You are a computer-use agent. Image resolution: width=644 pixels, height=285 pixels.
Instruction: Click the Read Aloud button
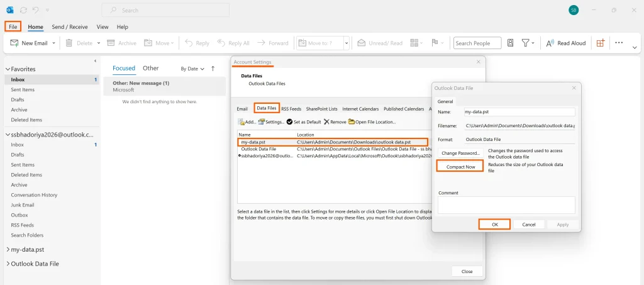pyautogui.click(x=565, y=43)
